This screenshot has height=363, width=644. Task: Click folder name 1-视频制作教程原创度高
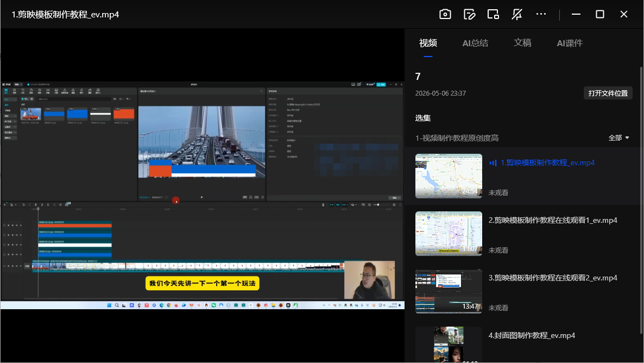[x=457, y=138]
